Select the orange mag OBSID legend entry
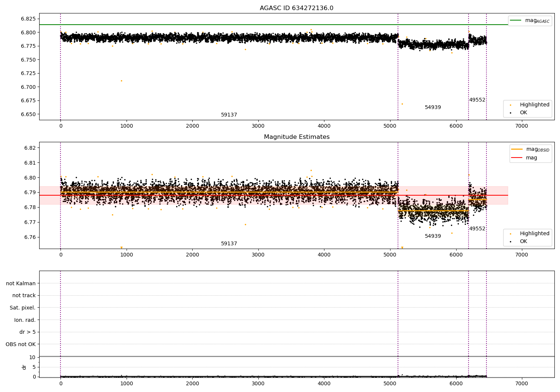Viewport: 560px width, 392px height. [x=531, y=149]
